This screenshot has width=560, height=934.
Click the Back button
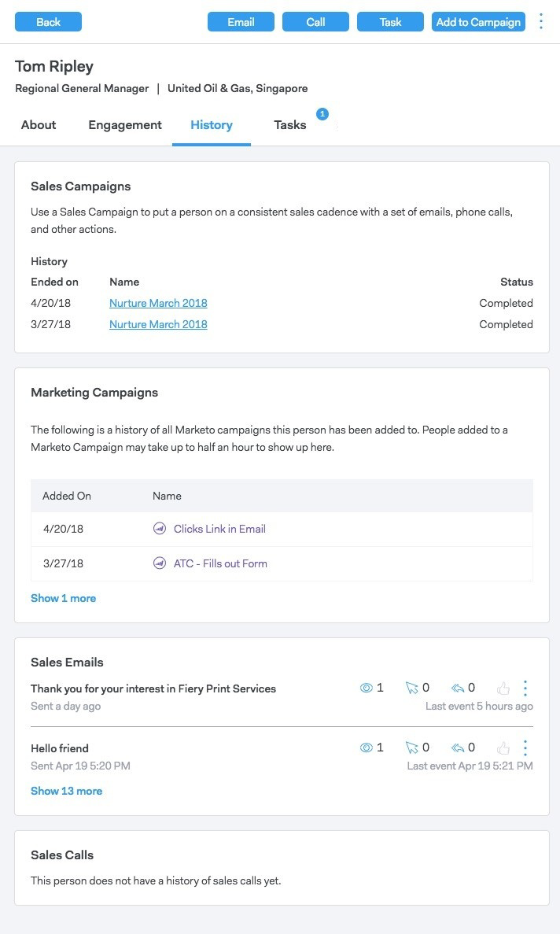point(48,22)
